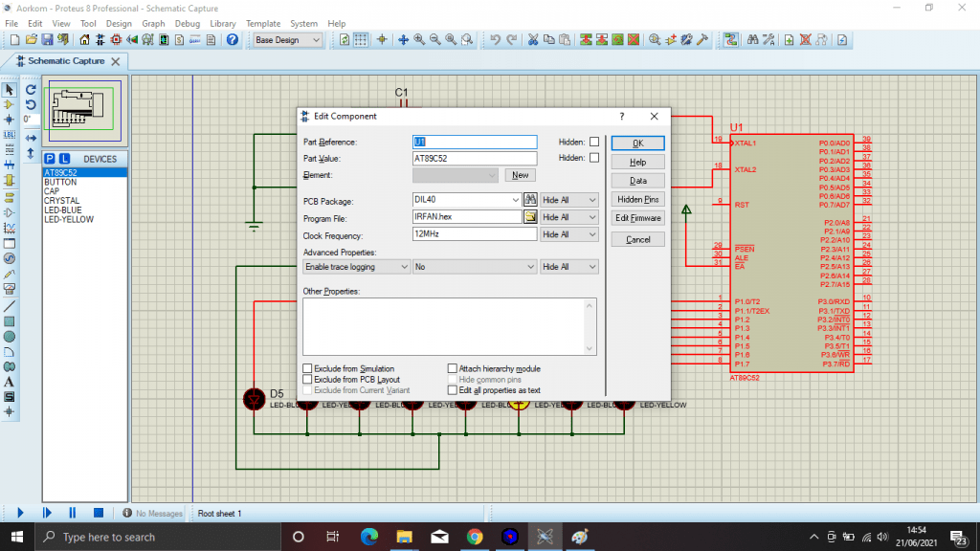Open the Help question mark icon

click(232, 40)
